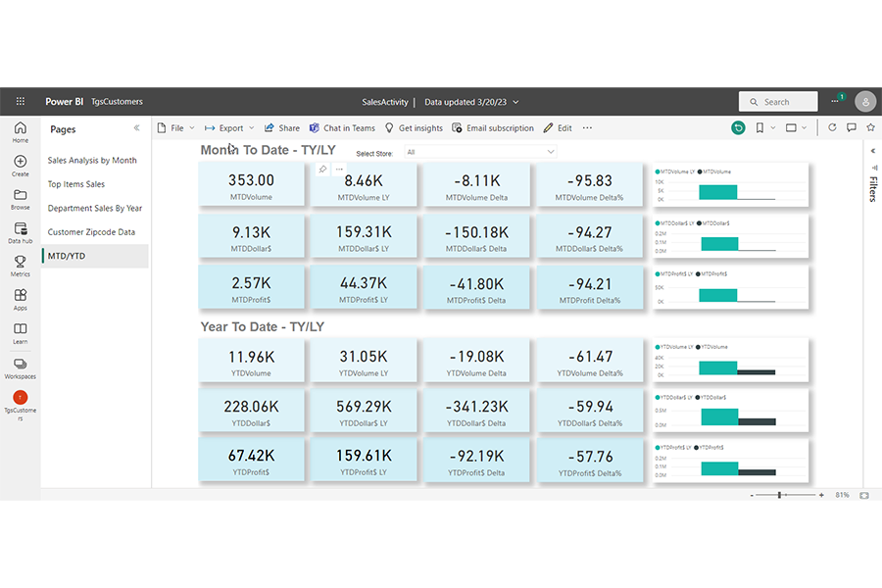Screen dimensions: 882x588
Task: Click the Workspaces sidebar icon
Action: point(21,367)
